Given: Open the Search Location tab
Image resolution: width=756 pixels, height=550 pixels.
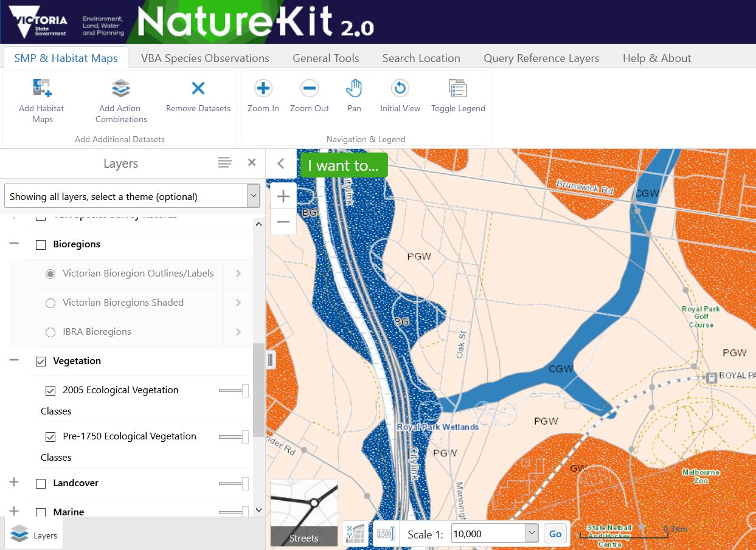Looking at the screenshot, I should tap(421, 58).
